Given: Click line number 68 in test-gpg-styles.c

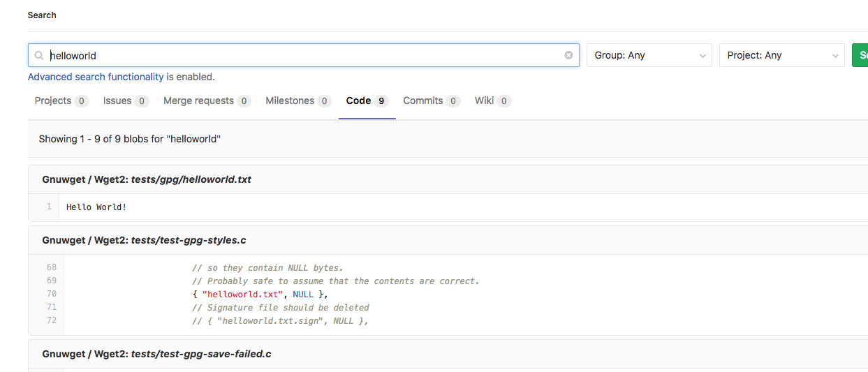Looking at the screenshot, I should (x=52, y=267).
